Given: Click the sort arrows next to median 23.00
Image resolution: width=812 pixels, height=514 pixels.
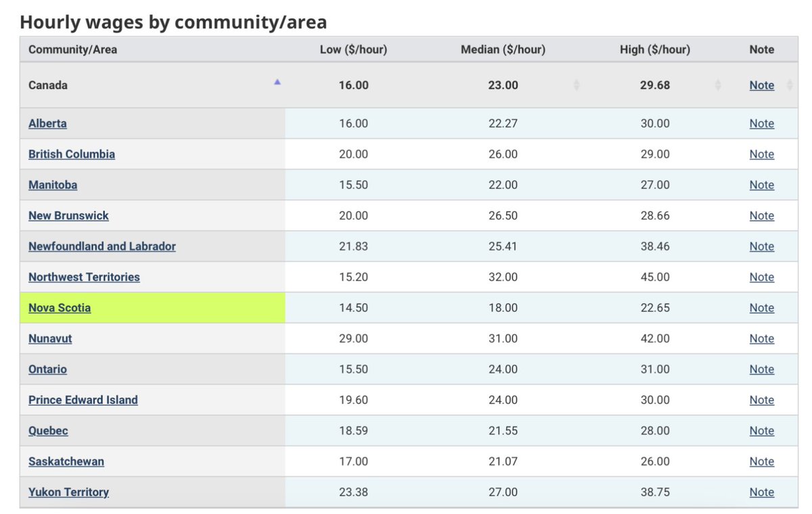Looking at the screenshot, I should 577,85.
